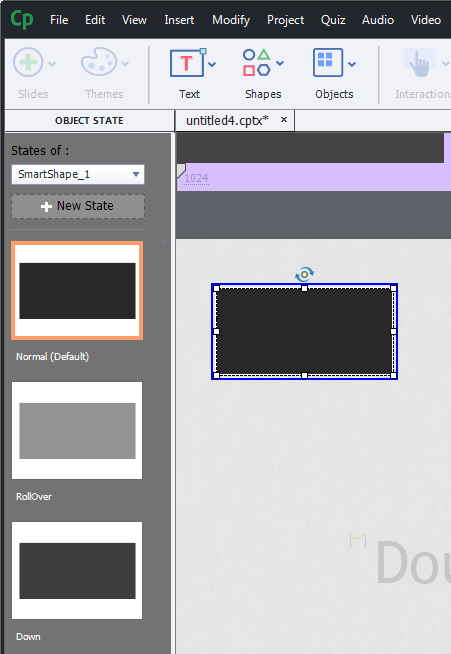This screenshot has width=451, height=654.
Task: Select the Normal (Default) state thumbnail
Action: [x=77, y=291]
